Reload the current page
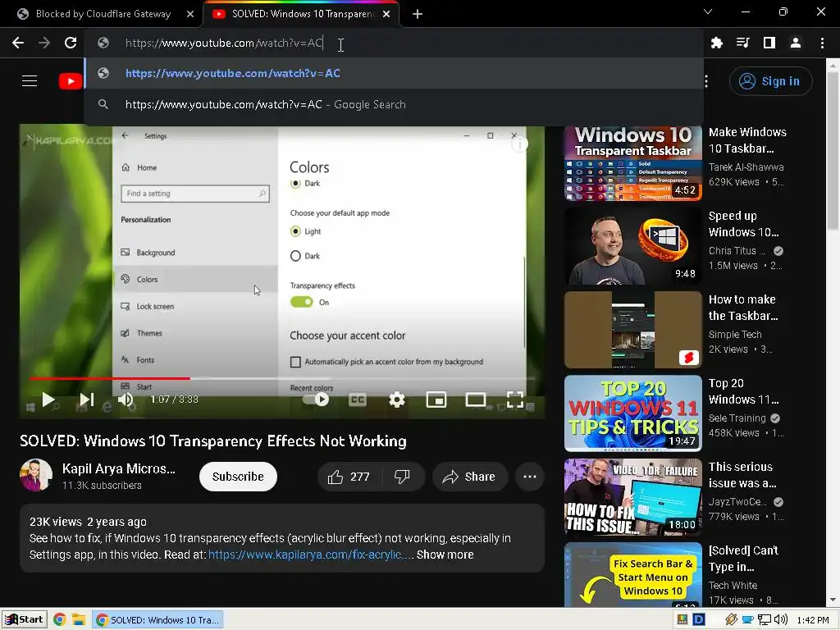 71,43
